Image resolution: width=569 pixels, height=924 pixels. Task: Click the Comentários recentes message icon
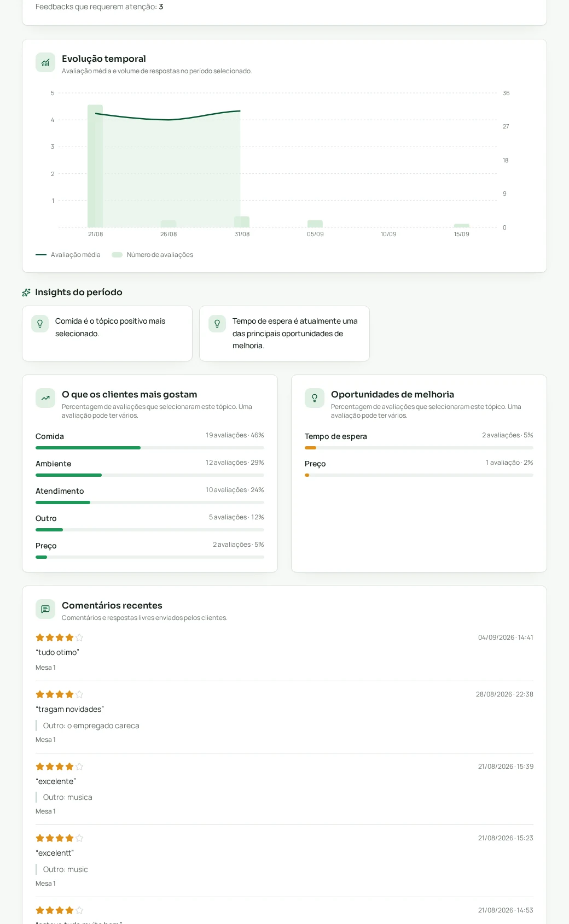point(45,609)
